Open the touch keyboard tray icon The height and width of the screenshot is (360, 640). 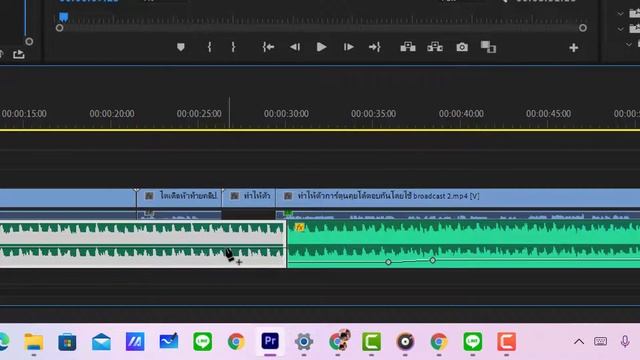(x=600, y=341)
